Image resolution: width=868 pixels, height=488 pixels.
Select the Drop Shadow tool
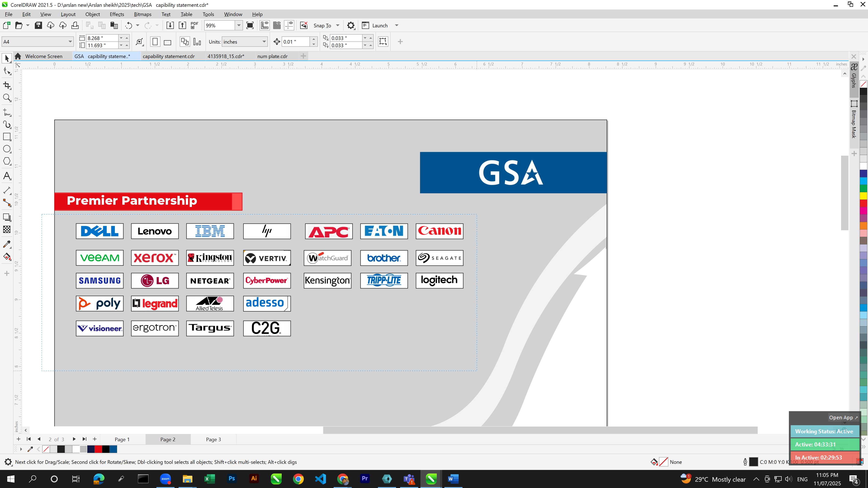pyautogui.click(x=7, y=217)
